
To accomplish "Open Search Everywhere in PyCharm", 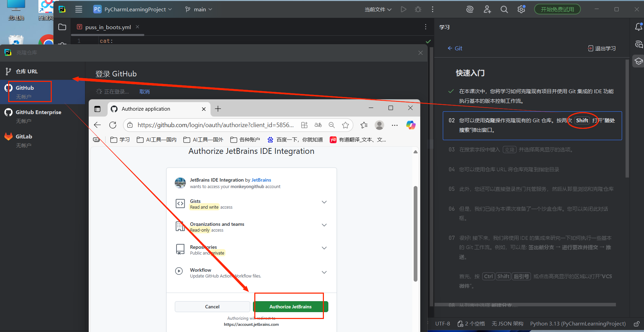I will pos(504,9).
